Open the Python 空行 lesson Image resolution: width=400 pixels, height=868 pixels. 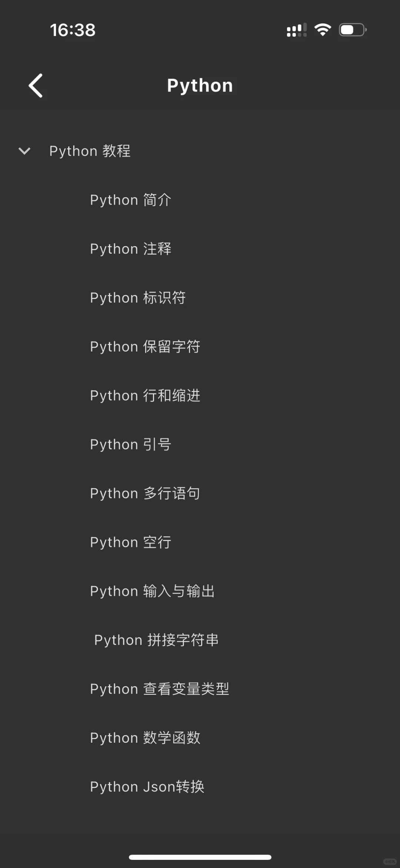coord(131,542)
